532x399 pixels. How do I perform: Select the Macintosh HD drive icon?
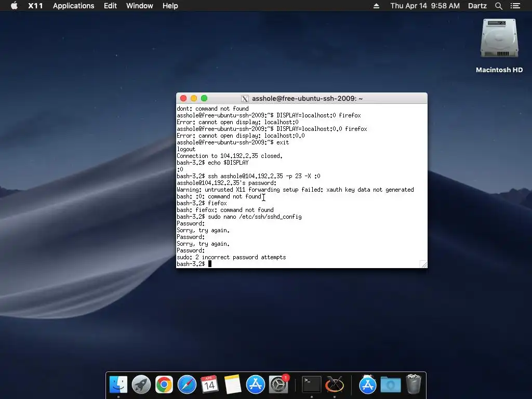(499, 38)
